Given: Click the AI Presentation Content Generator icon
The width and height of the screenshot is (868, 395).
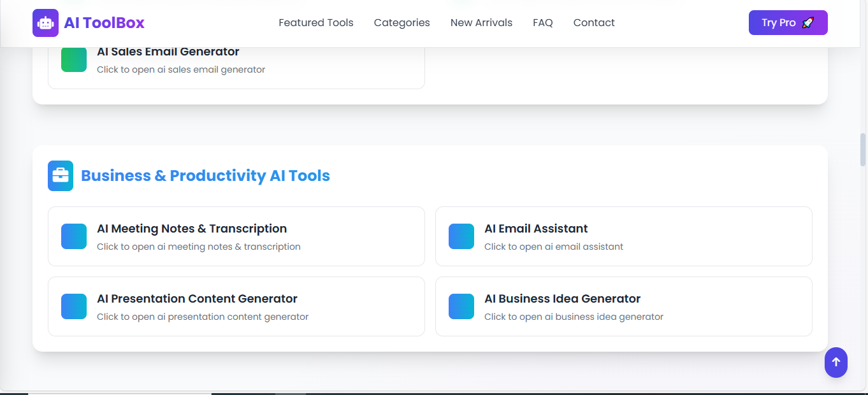Looking at the screenshot, I should (x=74, y=306).
